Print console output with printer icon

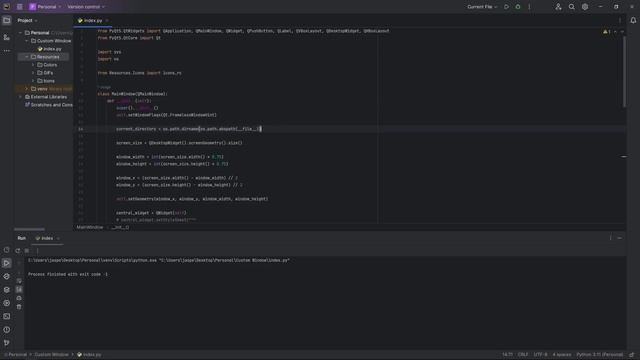click(x=19, y=298)
